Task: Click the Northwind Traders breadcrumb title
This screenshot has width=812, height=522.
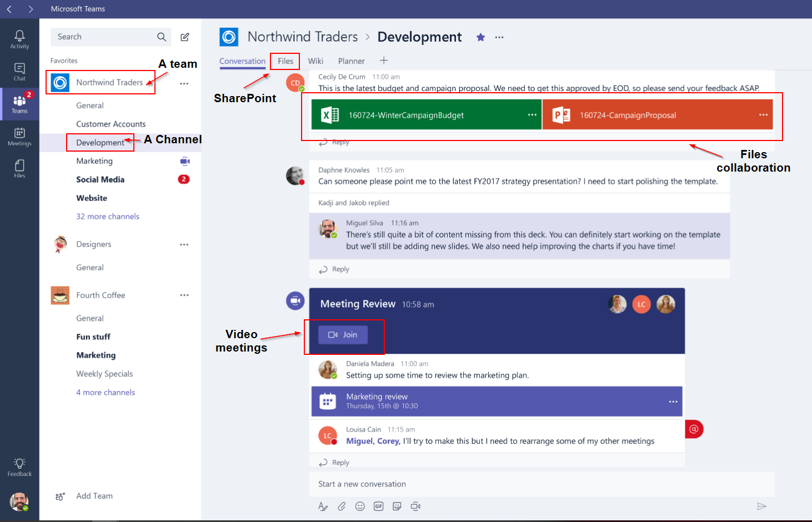Action: click(x=303, y=37)
